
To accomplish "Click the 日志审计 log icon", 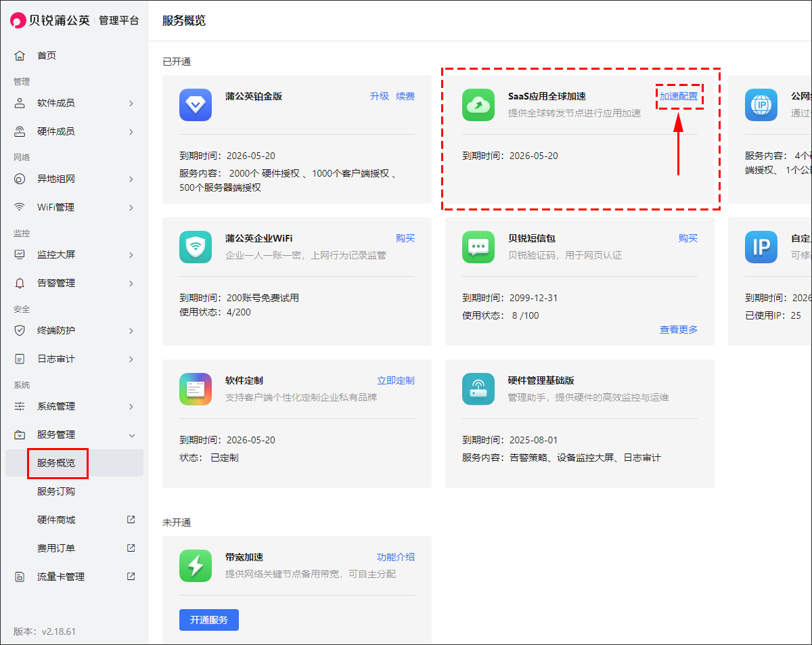I will [20, 359].
